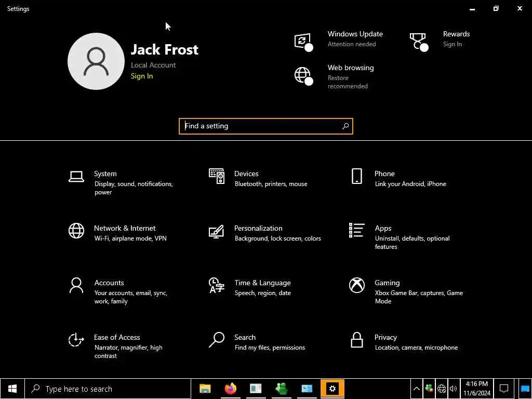Image resolution: width=532 pixels, height=399 pixels.
Task: Open Windows Update Attention needed link
Action: point(352,44)
